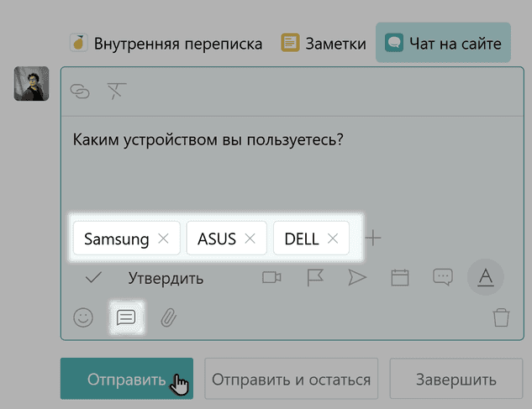Open the text formatting (A) icon
Image resolution: width=532 pixels, height=409 pixels.
click(485, 278)
